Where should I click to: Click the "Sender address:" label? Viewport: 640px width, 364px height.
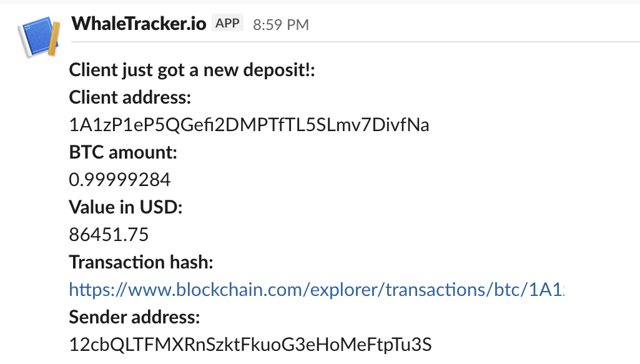point(134,317)
